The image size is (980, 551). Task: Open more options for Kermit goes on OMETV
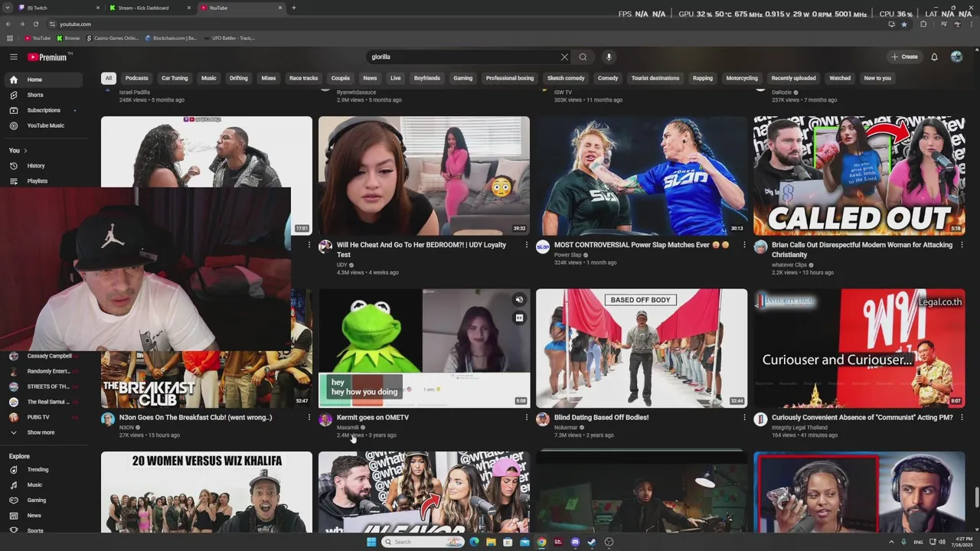point(527,418)
